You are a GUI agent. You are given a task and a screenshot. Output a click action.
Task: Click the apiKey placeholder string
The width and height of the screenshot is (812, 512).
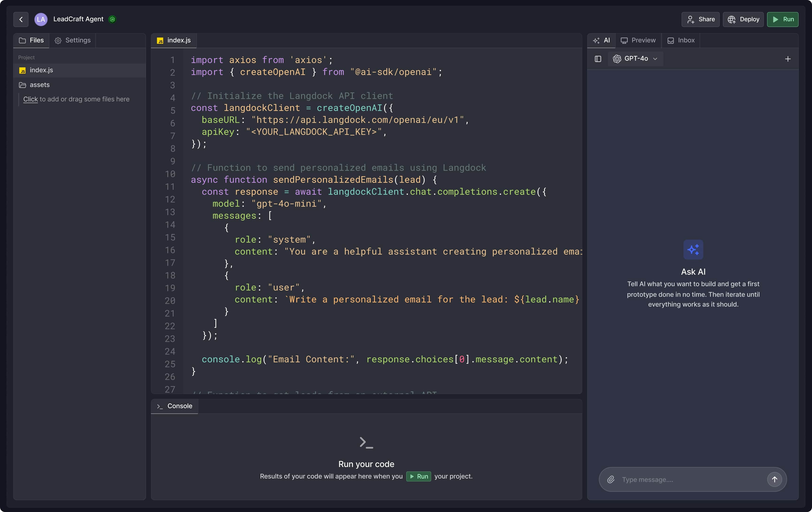click(314, 132)
